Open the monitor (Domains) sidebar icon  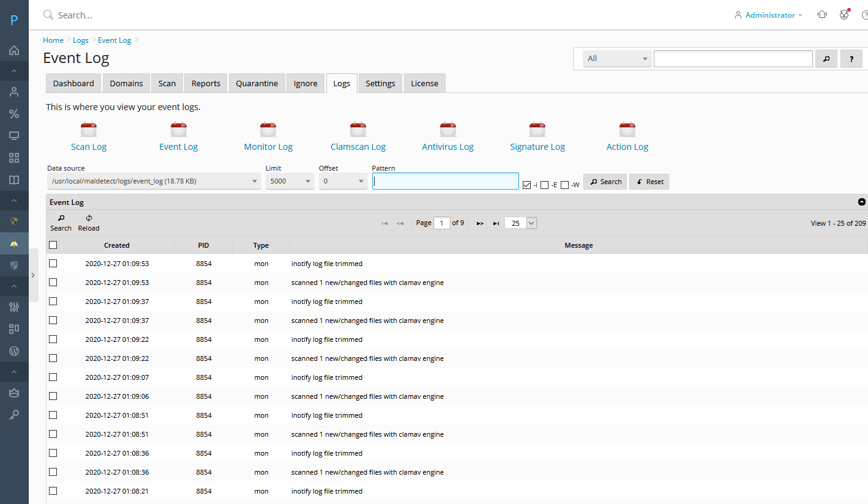point(14,136)
